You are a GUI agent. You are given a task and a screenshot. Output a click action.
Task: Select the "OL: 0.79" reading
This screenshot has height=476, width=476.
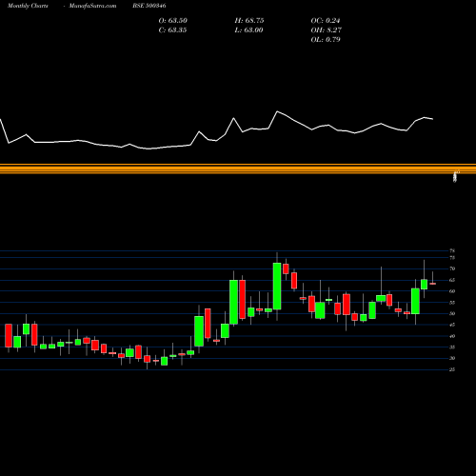(x=326, y=40)
